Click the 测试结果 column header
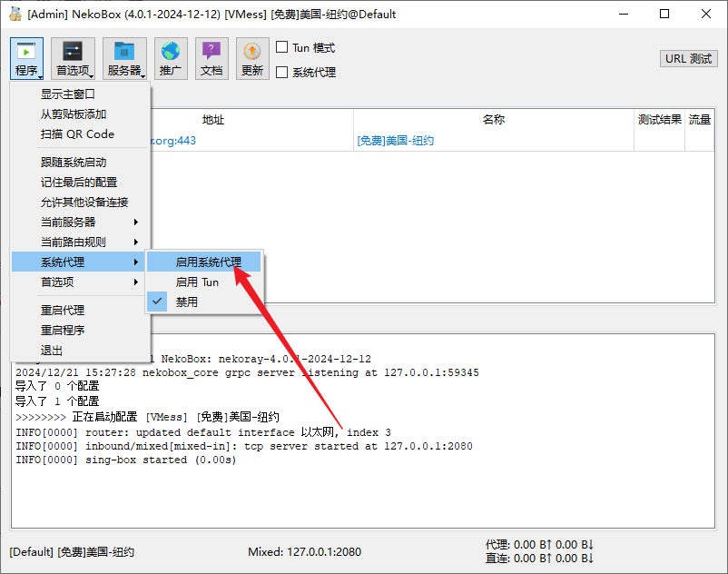The width and height of the screenshot is (728, 574). (x=659, y=120)
